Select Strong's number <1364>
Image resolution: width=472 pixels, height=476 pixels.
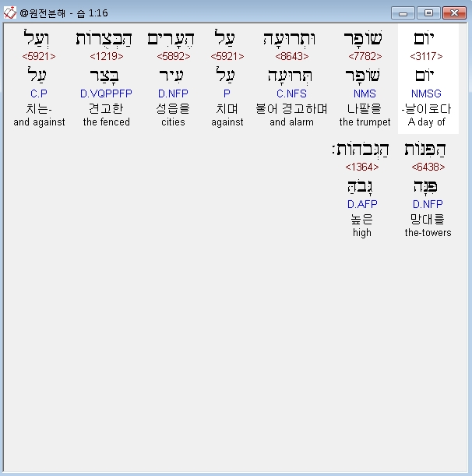click(362, 167)
